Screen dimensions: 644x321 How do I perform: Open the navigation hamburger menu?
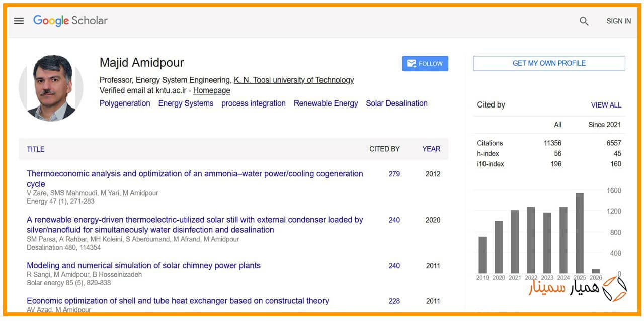(19, 21)
